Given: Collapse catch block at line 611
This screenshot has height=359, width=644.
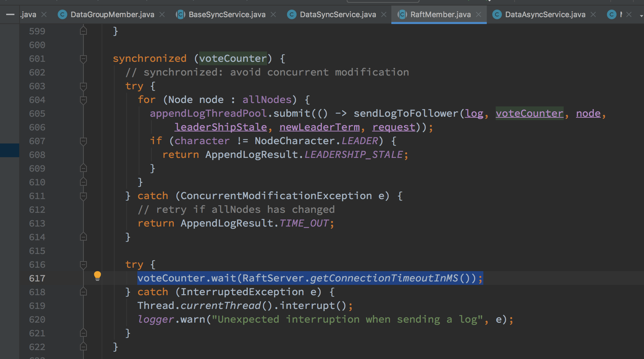Looking at the screenshot, I should coord(83,196).
